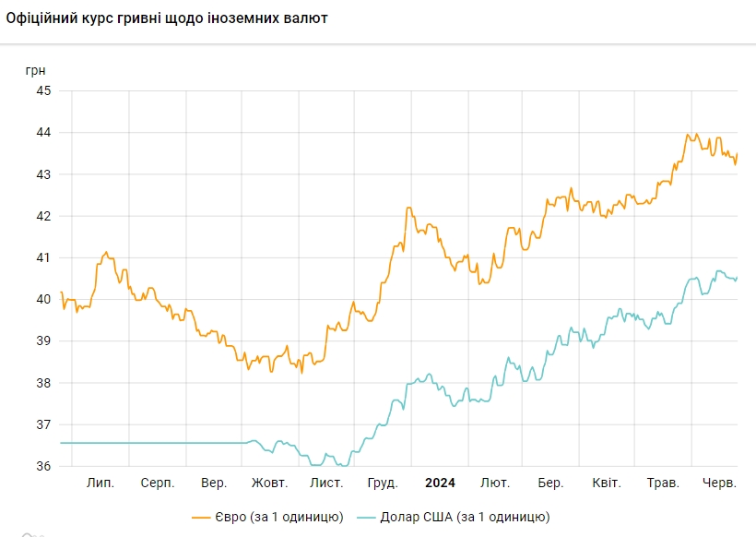Click the Лют. month label

pyautogui.click(x=495, y=483)
